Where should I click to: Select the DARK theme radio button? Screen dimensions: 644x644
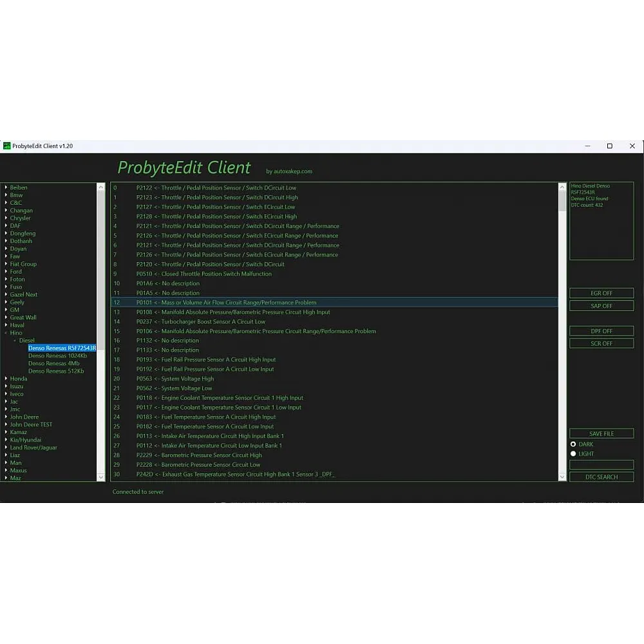tap(573, 444)
